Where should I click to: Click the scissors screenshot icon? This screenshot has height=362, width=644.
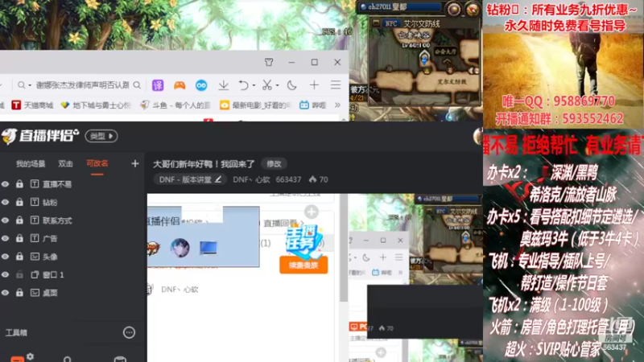tap(267, 85)
